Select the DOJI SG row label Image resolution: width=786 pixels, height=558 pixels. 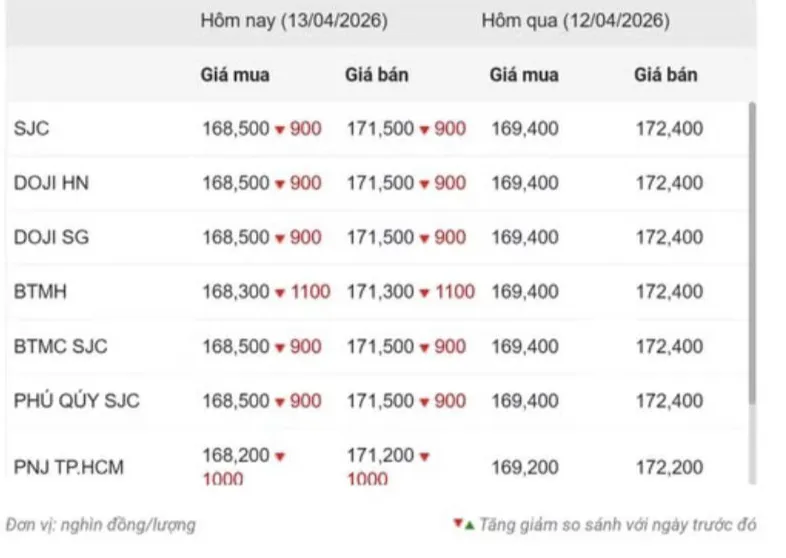point(44,238)
